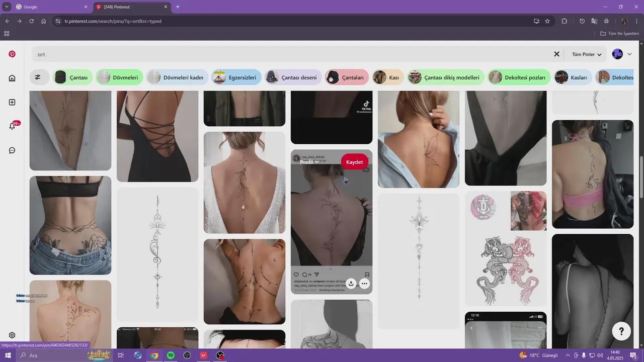
Task: Reload the page in Chrome
Action: [x=31, y=21]
